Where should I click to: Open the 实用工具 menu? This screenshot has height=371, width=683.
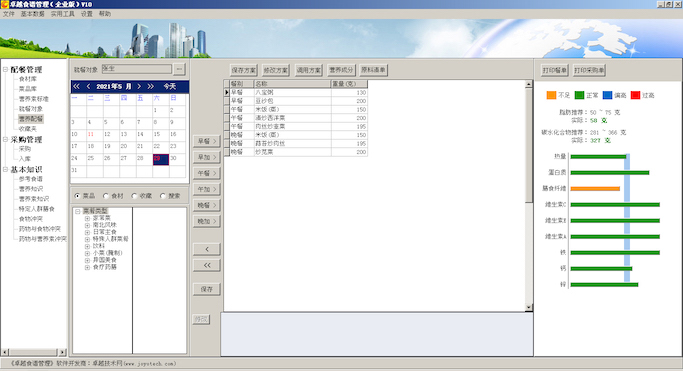pos(63,14)
